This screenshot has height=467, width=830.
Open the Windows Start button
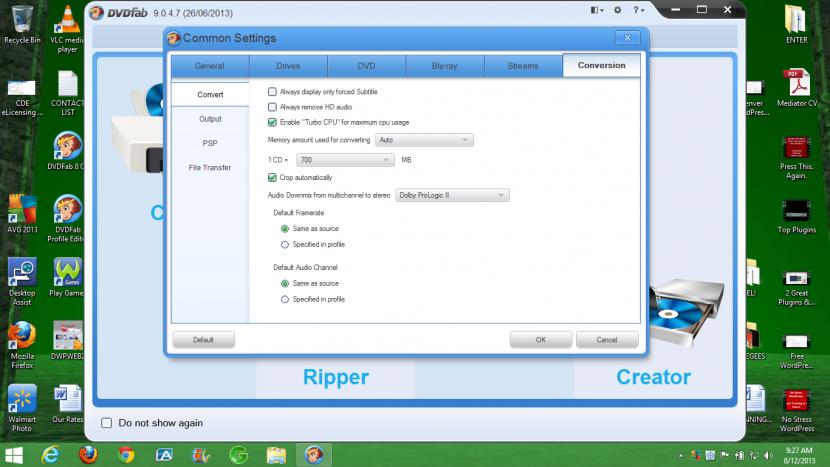[14, 455]
